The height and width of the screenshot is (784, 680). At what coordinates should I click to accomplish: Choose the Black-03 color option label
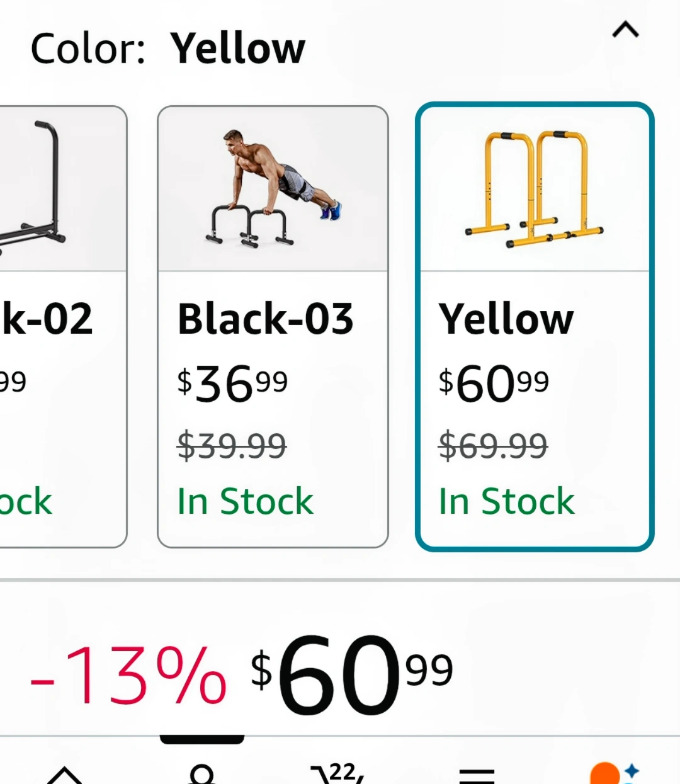(265, 319)
